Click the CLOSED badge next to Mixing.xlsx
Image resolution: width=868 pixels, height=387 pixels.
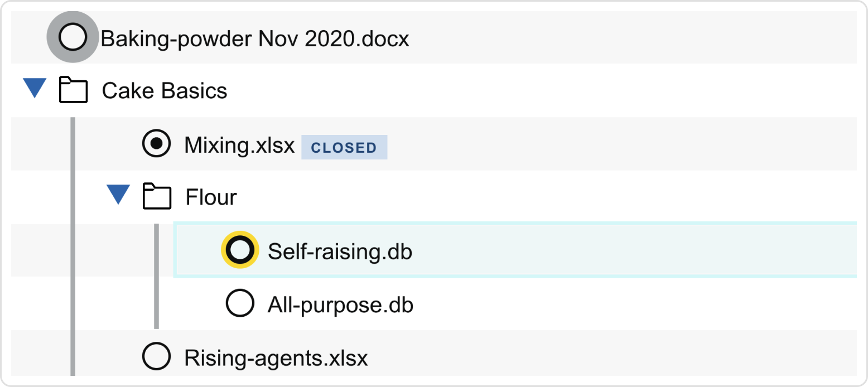[344, 147]
